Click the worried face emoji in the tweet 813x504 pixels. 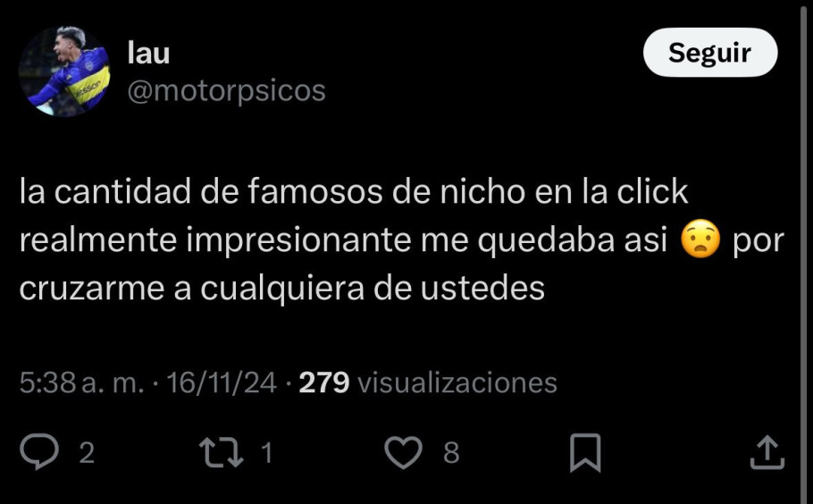(x=700, y=239)
